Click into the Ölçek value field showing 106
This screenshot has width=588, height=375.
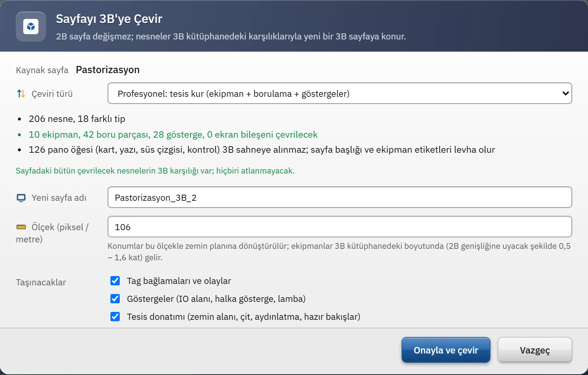pyautogui.click(x=340, y=227)
